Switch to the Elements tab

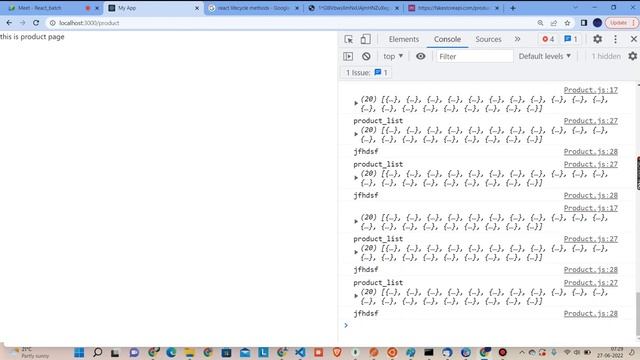click(x=404, y=39)
